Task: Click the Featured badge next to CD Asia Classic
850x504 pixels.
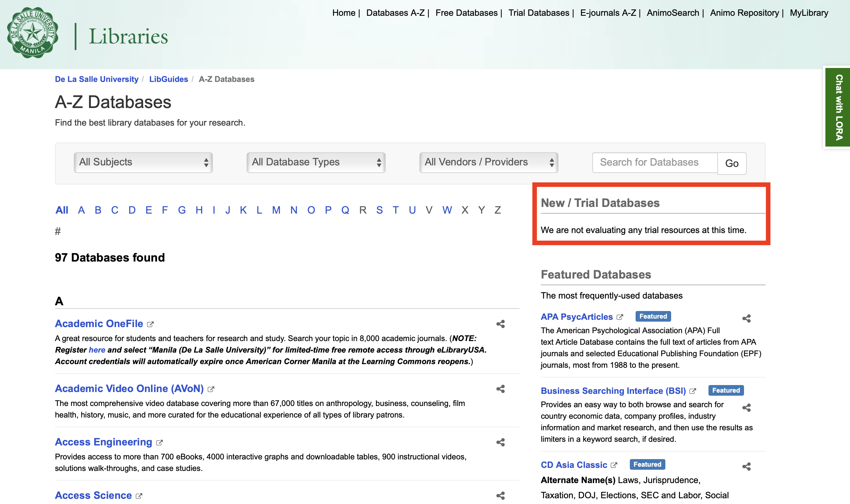Action: pos(647,464)
